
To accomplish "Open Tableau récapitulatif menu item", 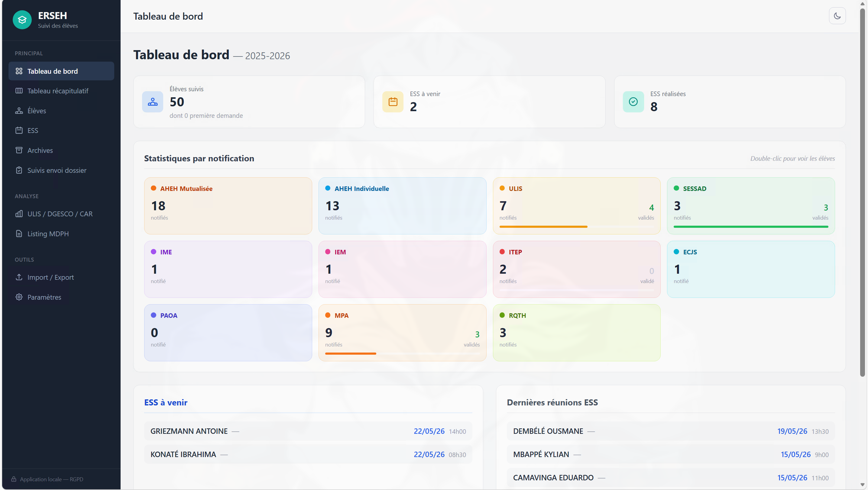I will (x=61, y=91).
